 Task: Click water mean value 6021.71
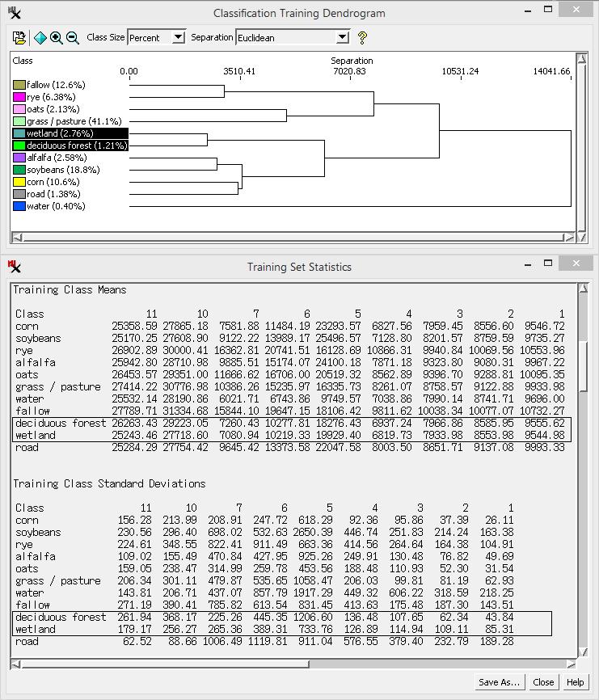(x=238, y=398)
